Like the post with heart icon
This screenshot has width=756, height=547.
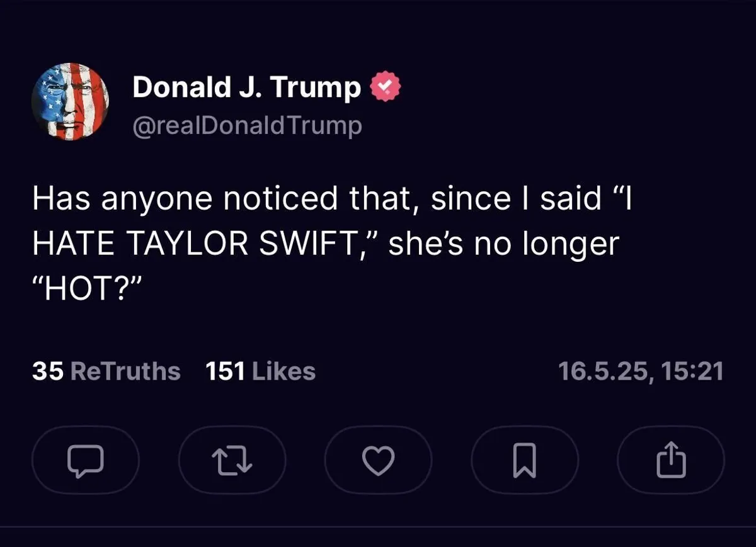(x=379, y=461)
